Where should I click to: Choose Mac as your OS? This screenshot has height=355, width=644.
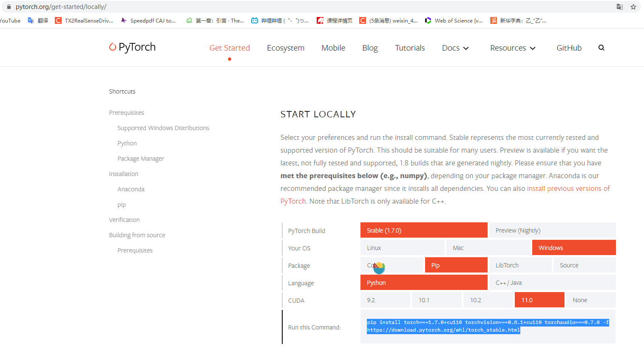(488, 247)
